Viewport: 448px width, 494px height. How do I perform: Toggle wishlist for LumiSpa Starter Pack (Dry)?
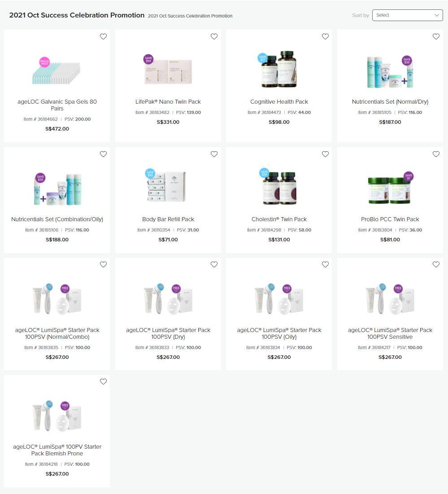[x=214, y=265]
